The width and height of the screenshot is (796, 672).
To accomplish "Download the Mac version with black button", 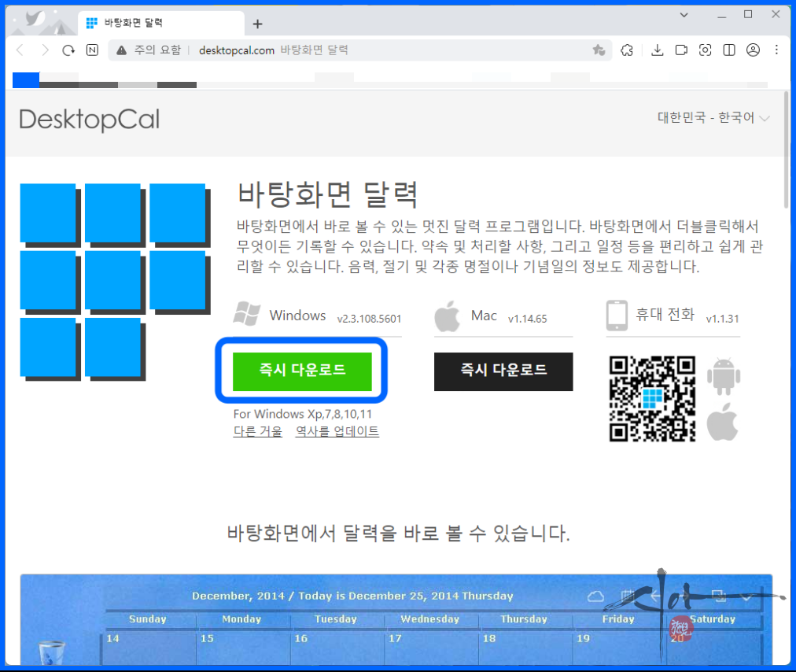I will tap(503, 372).
